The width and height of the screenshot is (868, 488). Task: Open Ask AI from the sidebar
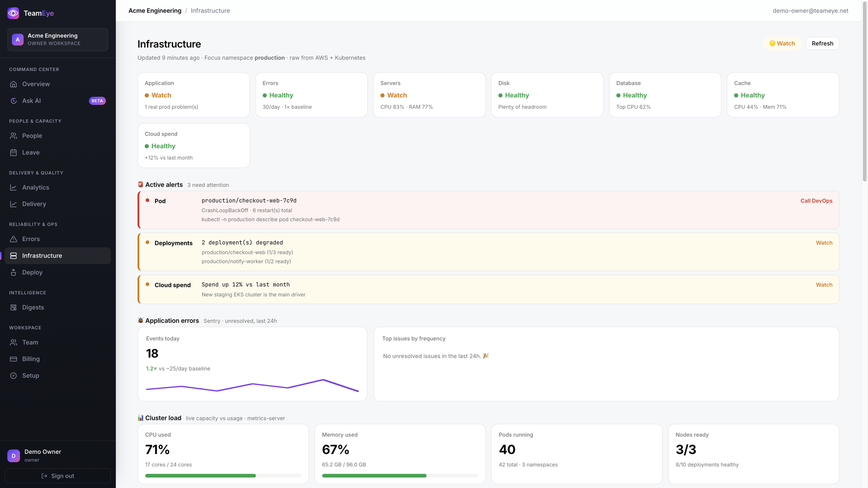(58, 101)
